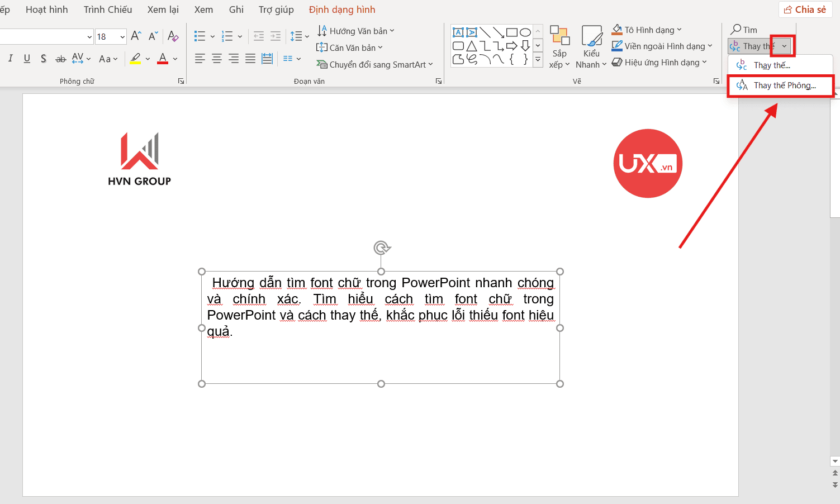Toggle underline formatting
840x504 pixels.
coord(27,58)
